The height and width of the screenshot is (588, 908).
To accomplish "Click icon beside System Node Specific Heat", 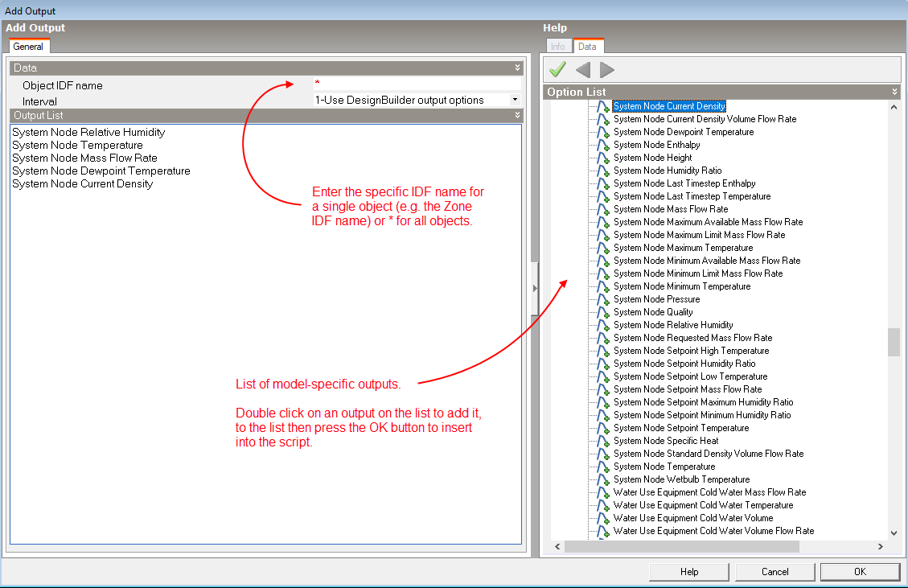I will [x=602, y=441].
